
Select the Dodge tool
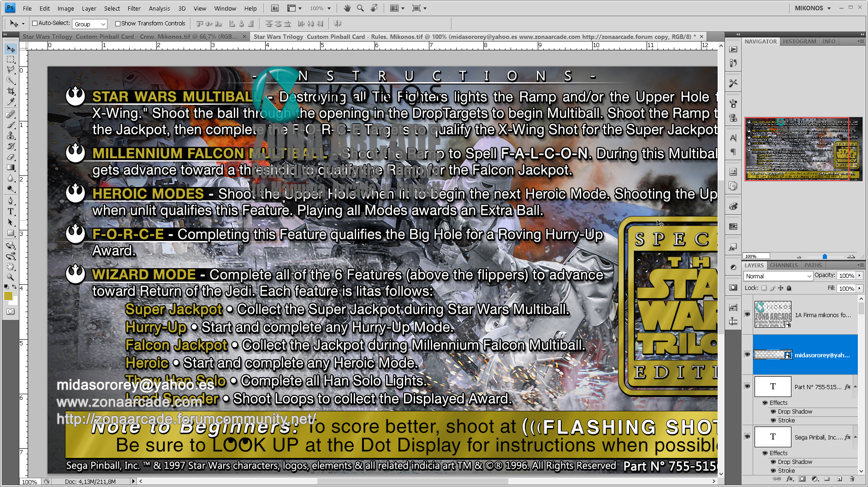[11, 188]
